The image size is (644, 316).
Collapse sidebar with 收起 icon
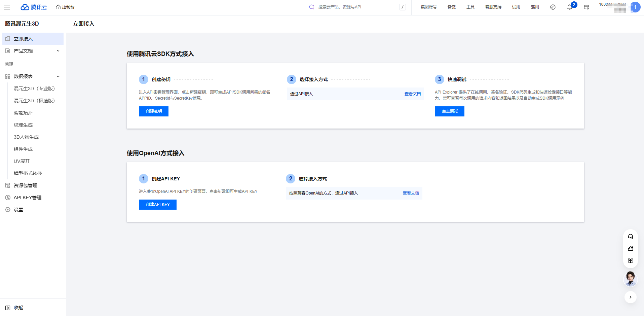[x=8, y=308]
